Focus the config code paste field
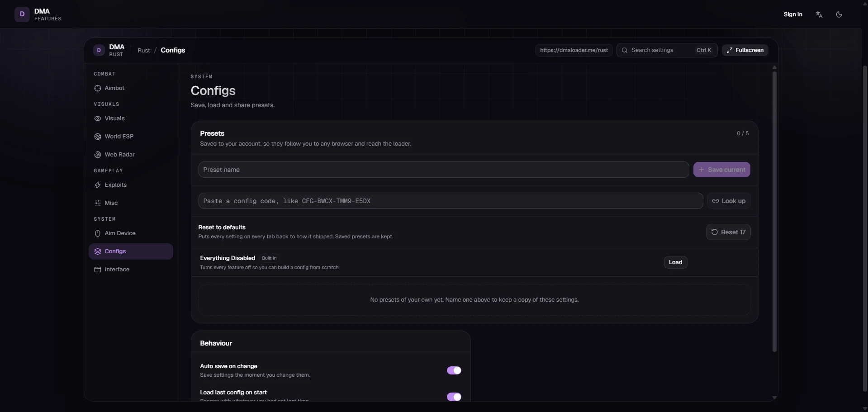This screenshot has width=868, height=412. pyautogui.click(x=451, y=201)
